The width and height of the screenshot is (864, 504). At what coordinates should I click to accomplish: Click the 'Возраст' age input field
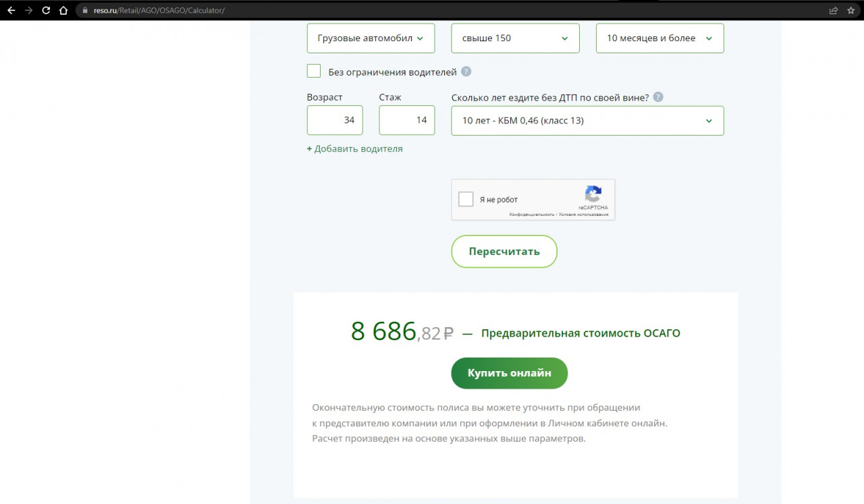pyautogui.click(x=335, y=120)
